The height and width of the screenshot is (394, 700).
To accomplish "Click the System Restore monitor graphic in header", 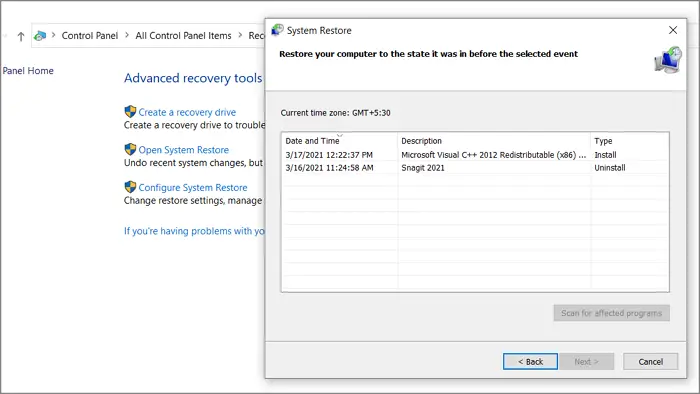I will pyautogui.click(x=668, y=60).
